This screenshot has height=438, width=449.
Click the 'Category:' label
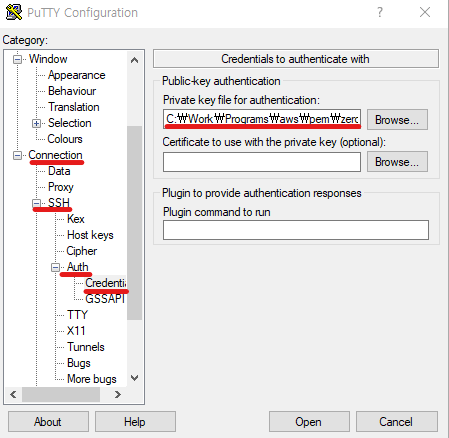coord(25,40)
